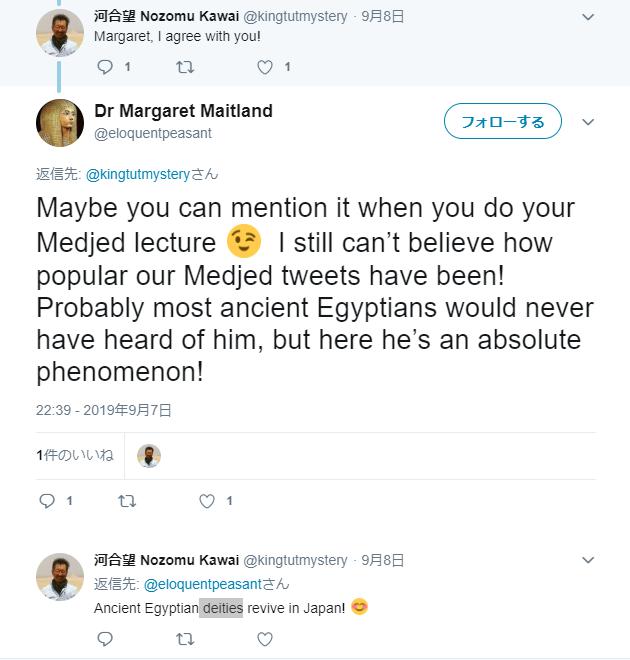
Task: Open the top tweet's more options chevron
Action: (588, 17)
